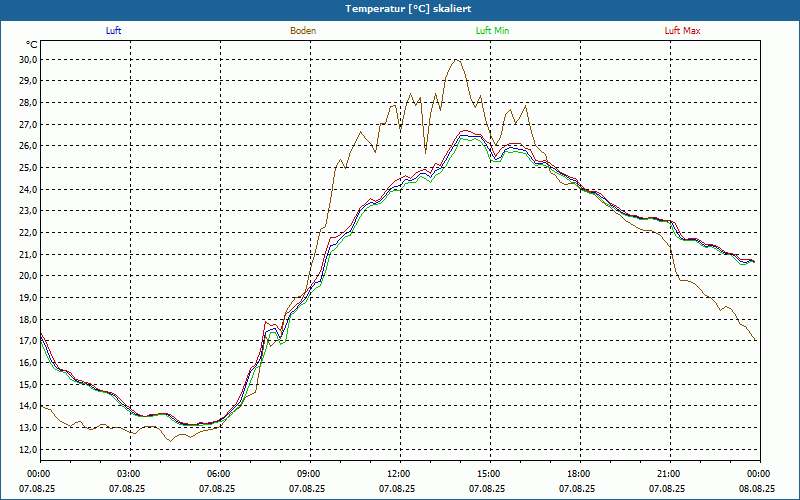Click the '16,0' y-axis value
The height and width of the screenshot is (500, 800).
[29, 363]
